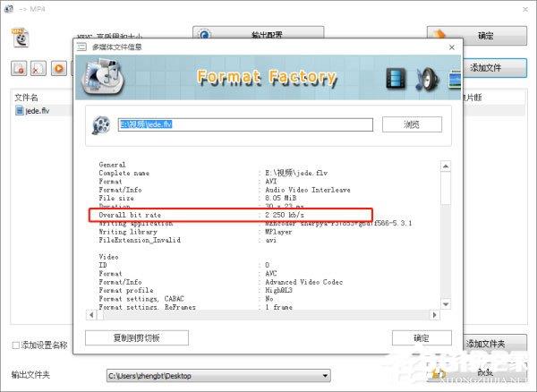Click the 'MPlayer' value text
537x392 pixels.
278,232
